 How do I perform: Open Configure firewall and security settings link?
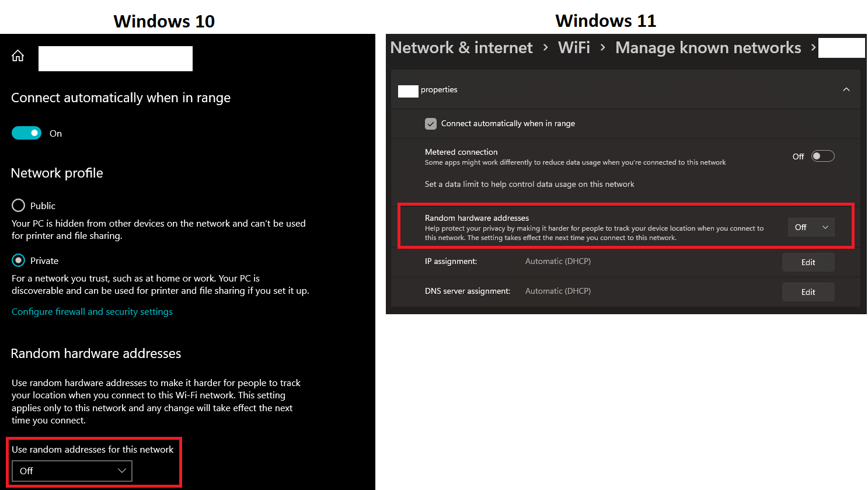tap(92, 312)
